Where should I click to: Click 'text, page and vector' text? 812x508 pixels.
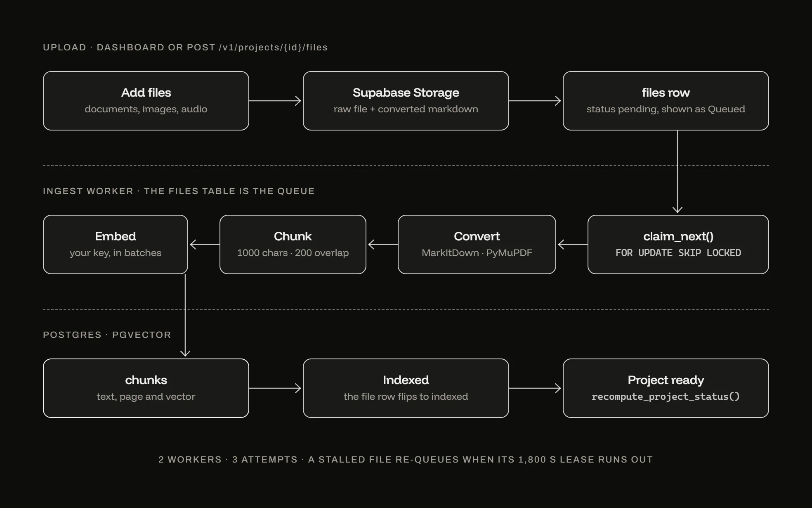tap(146, 396)
